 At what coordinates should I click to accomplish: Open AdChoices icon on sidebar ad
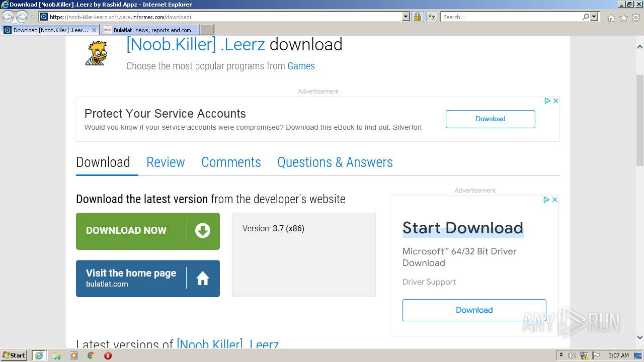coord(546,200)
